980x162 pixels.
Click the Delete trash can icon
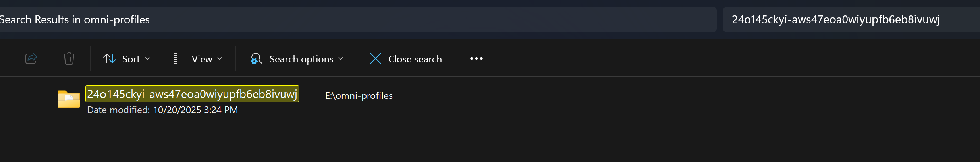(69, 59)
